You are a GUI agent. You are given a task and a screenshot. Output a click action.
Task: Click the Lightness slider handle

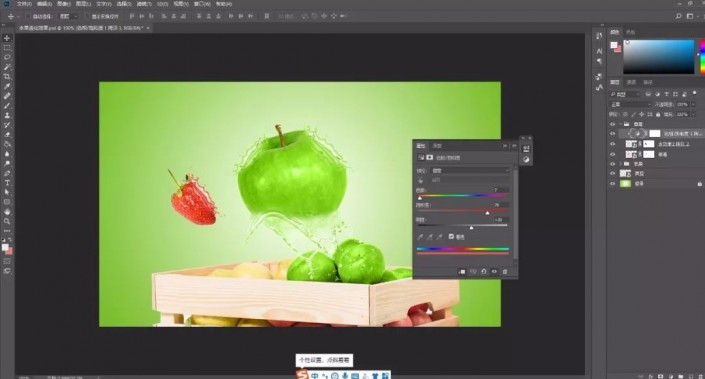click(x=471, y=227)
